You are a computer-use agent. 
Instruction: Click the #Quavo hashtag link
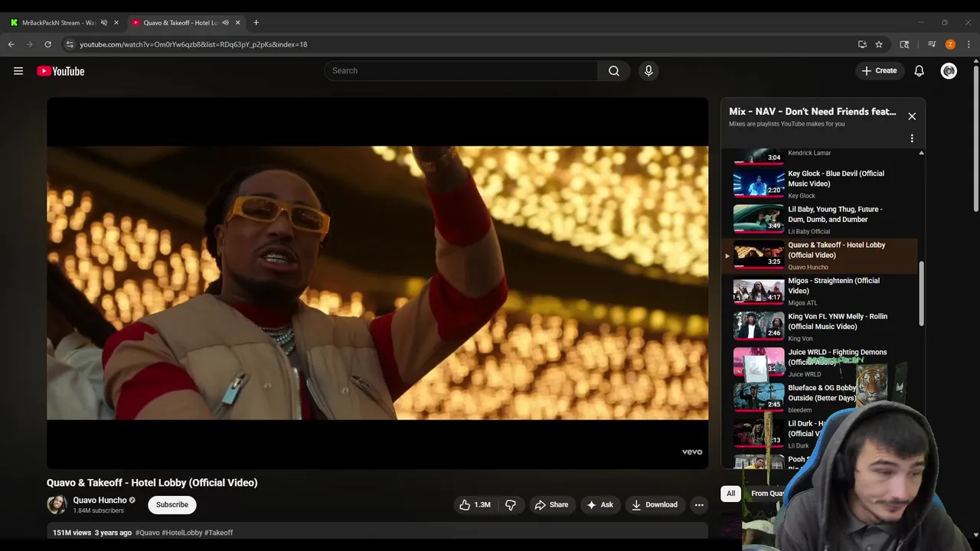[x=147, y=533]
